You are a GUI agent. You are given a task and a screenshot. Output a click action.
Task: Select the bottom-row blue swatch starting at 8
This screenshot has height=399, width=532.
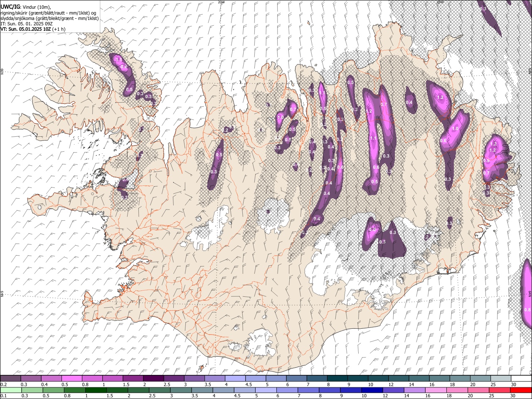pyautogui.click(x=330, y=390)
